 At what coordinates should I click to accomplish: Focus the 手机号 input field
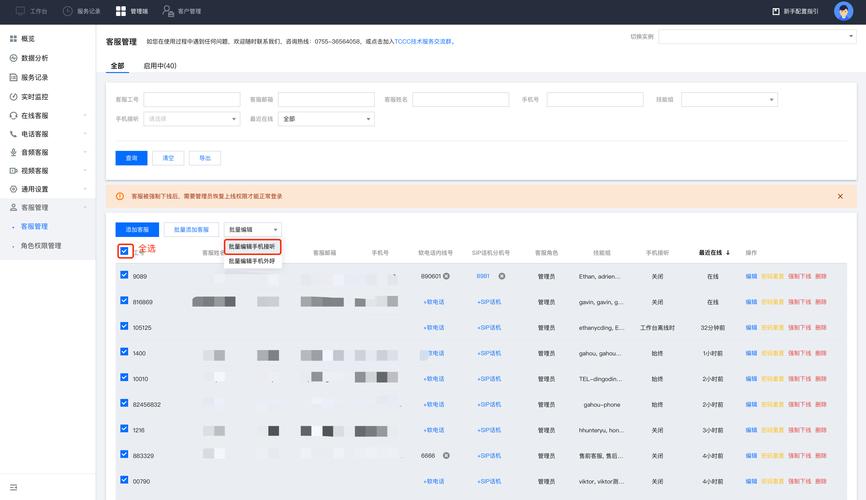[595, 99]
